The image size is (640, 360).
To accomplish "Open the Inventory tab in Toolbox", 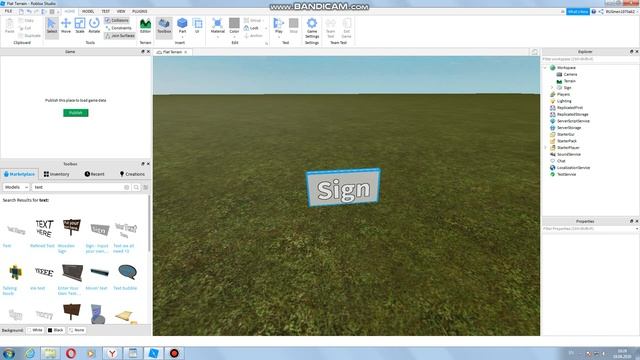I will click(57, 174).
